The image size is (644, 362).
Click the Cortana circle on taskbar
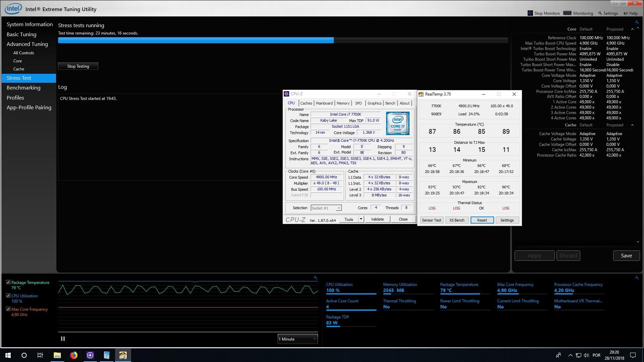coord(24,355)
